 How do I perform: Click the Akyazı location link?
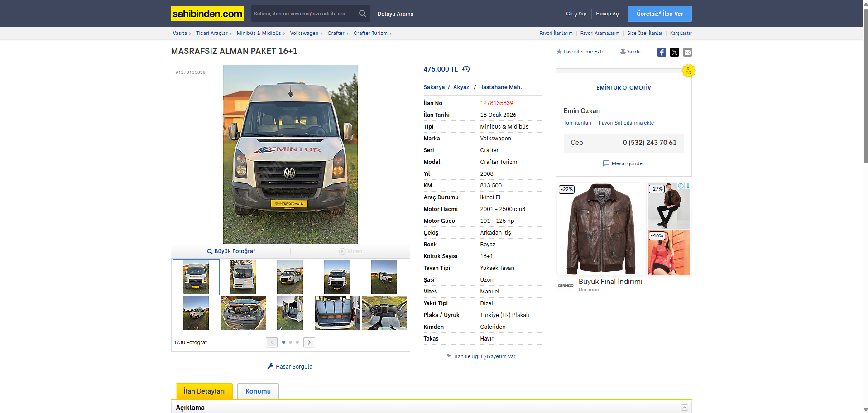pos(462,87)
